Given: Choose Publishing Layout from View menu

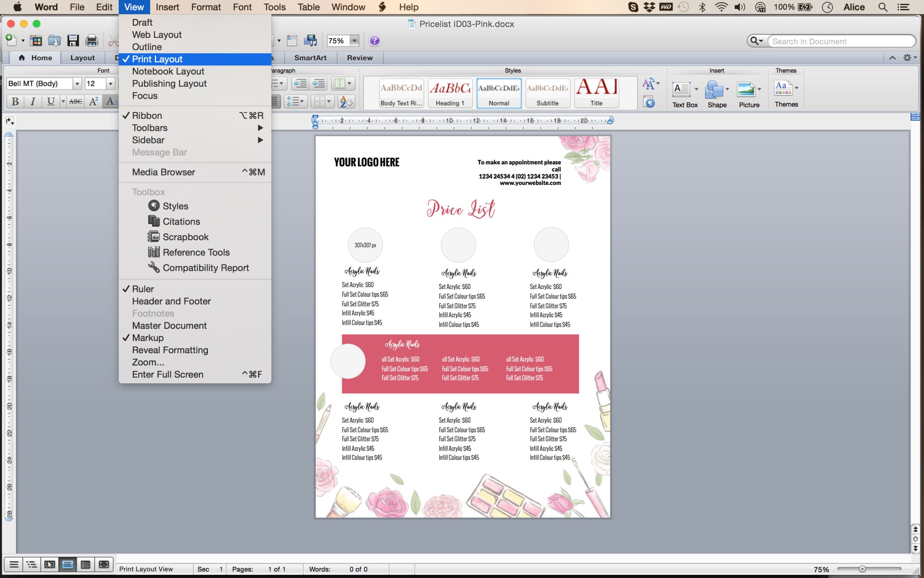Looking at the screenshot, I should pyautogui.click(x=195, y=83).
